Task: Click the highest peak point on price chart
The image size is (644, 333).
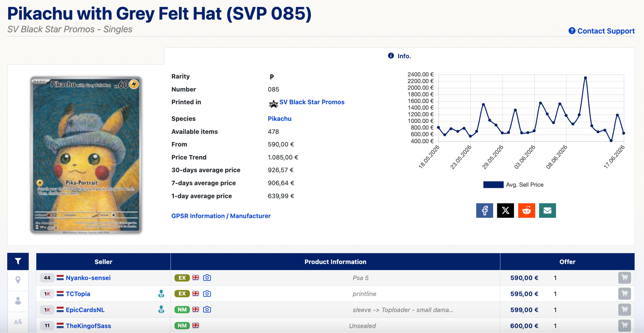Action: 585,78
